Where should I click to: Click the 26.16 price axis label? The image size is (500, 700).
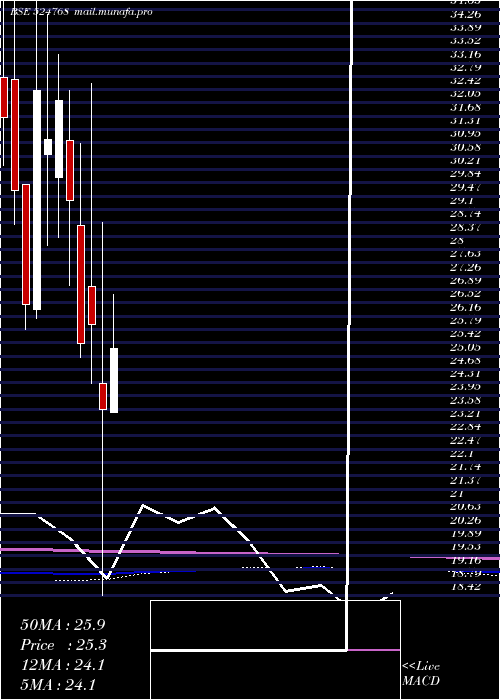point(466,307)
